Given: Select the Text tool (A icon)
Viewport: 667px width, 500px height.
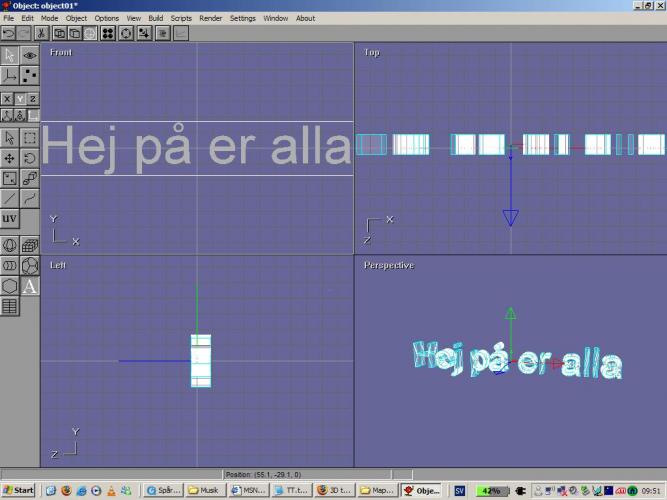Looking at the screenshot, I should [30, 287].
